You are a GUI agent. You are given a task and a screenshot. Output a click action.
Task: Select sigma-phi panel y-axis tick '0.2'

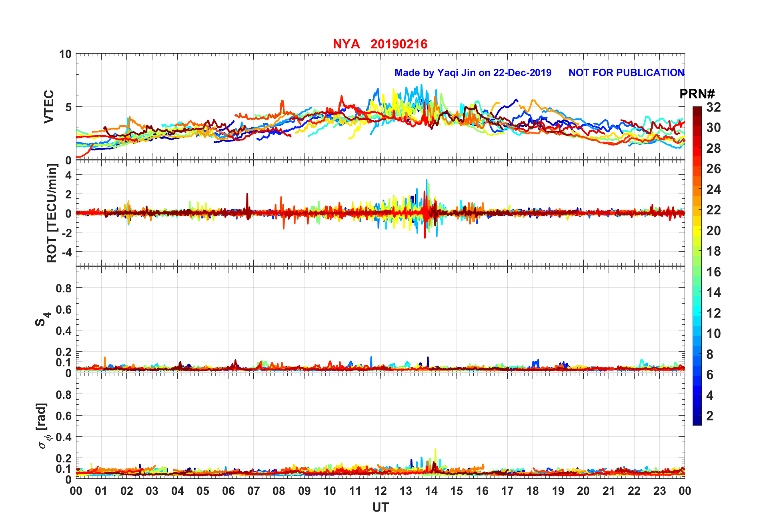coord(64,458)
